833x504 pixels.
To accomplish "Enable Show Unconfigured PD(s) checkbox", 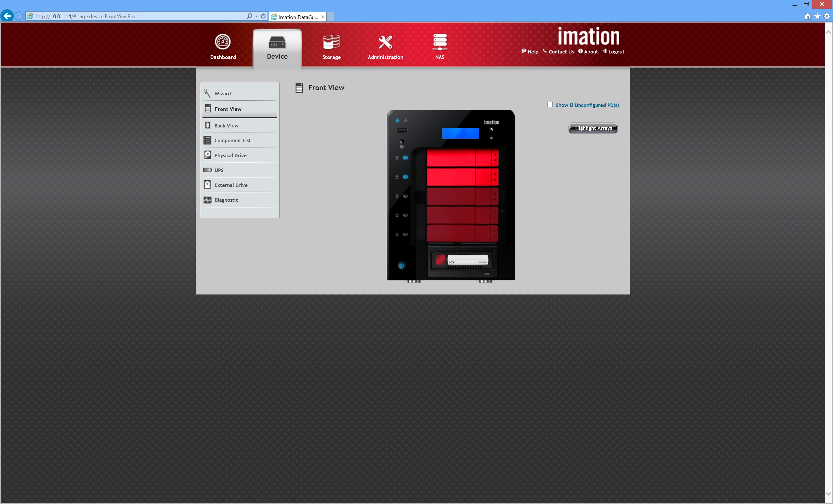I will [550, 105].
